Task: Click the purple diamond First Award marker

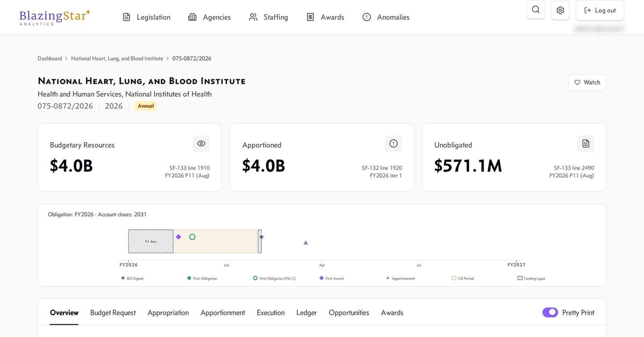Action: coord(179,237)
